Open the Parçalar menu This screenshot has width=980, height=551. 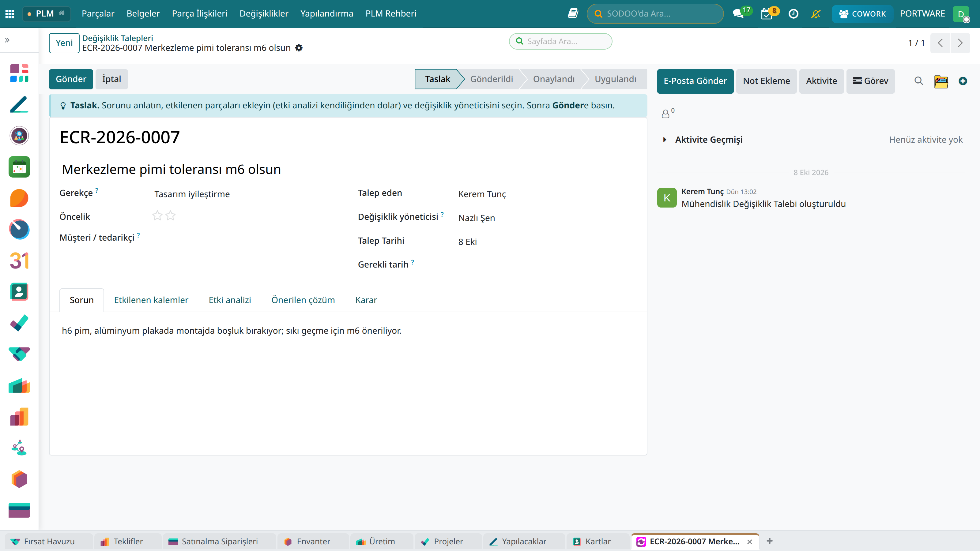(98, 14)
